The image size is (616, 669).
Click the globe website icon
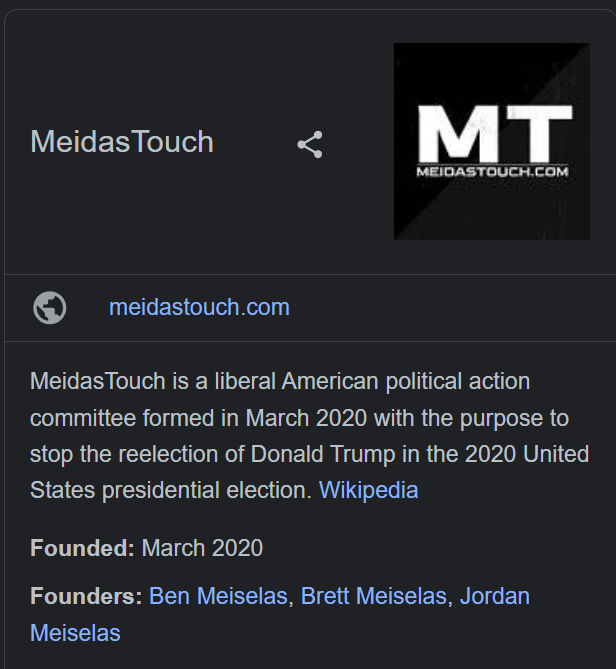[50, 307]
